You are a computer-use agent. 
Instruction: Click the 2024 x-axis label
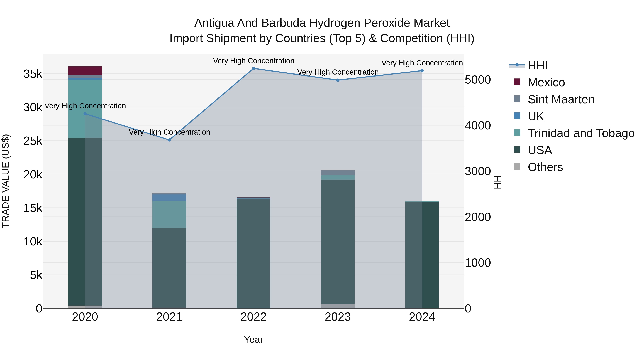click(x=422, y=317)
